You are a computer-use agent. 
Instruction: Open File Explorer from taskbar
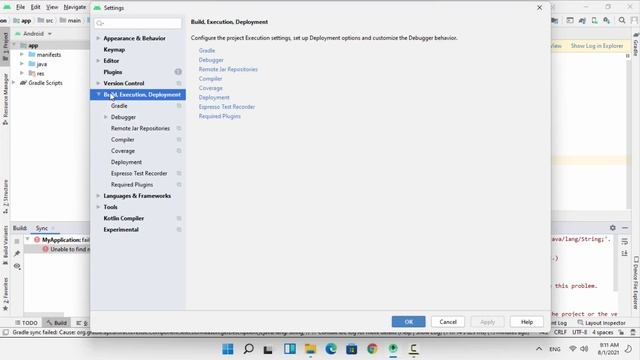(310, 349)
